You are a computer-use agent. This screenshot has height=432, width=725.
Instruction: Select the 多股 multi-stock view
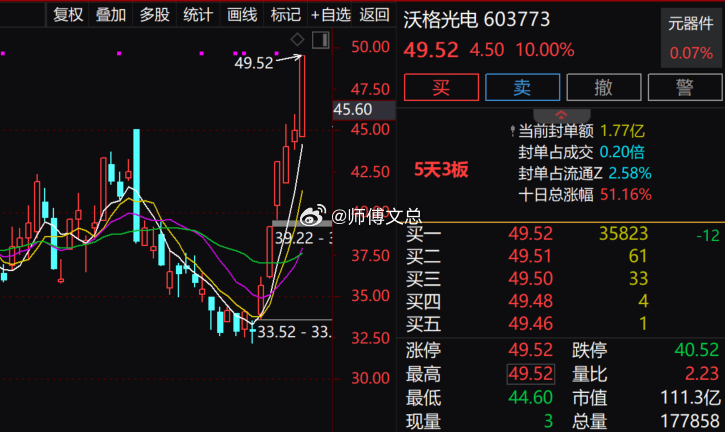tap(154, 14)
